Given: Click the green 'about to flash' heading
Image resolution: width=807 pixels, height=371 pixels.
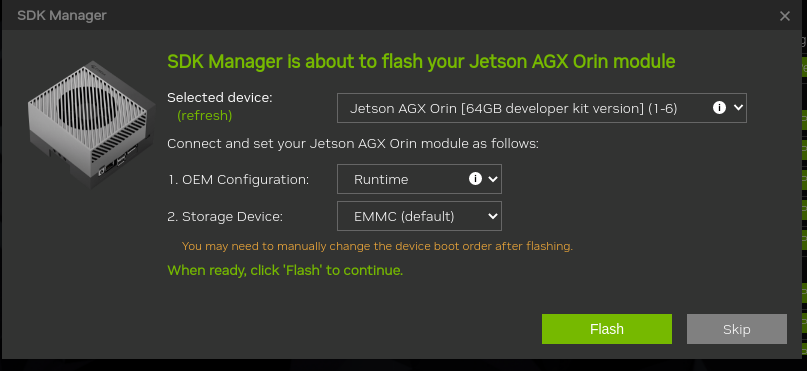Looking at the screenshot, I should tap(421, 61).
